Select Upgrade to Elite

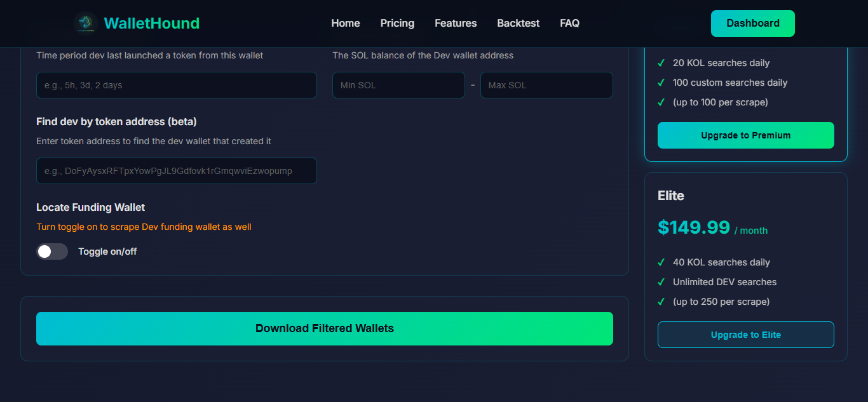tap(745, 335)
